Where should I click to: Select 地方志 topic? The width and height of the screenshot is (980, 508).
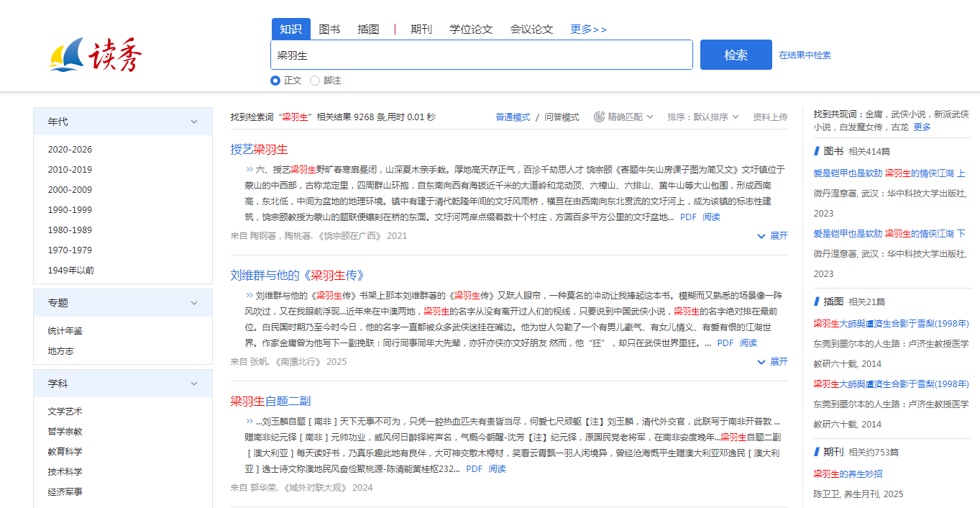pyautogui.click(x=61, y=351)
